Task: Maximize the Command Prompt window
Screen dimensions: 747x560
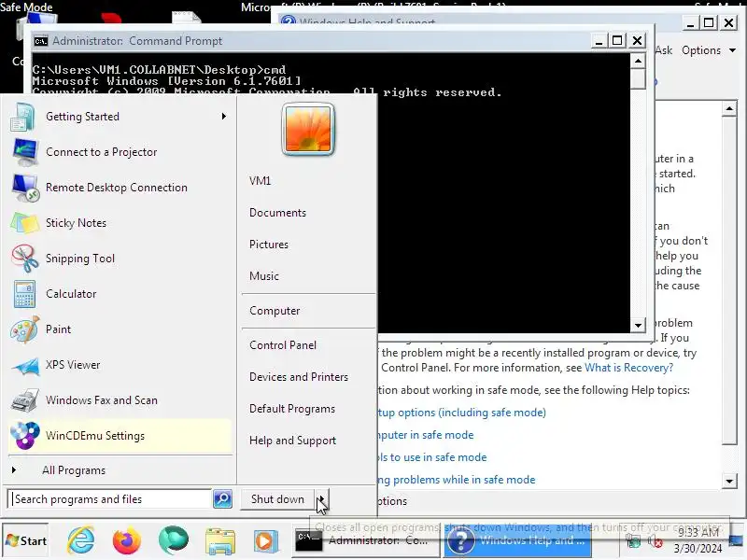Action: [x=617, y=41]
